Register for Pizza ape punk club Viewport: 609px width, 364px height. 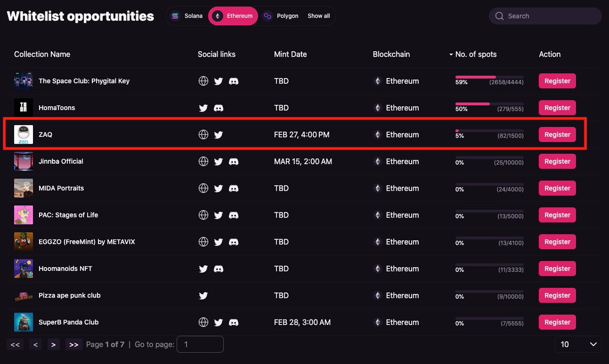557,296
